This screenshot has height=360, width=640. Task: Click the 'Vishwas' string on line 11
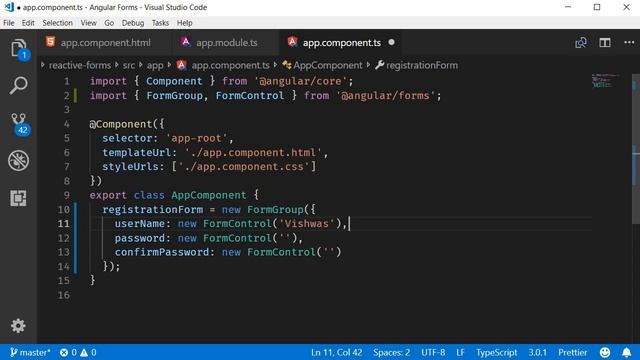(307, 224)
